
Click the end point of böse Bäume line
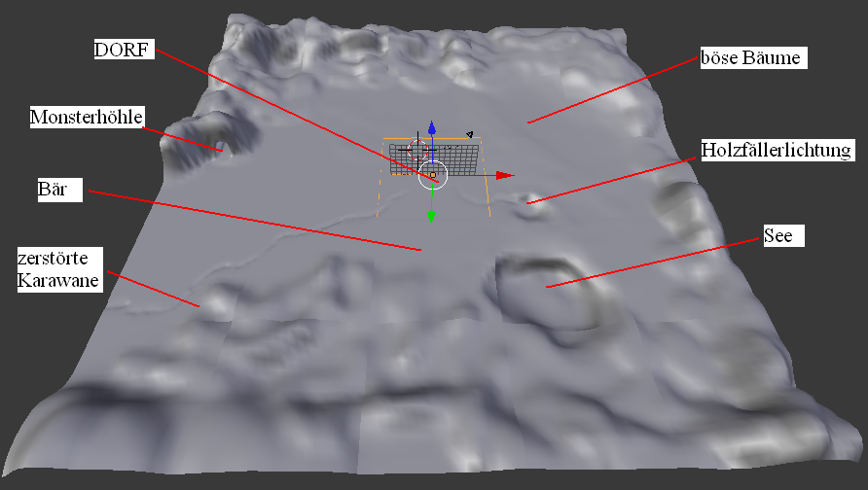[528, 122]
